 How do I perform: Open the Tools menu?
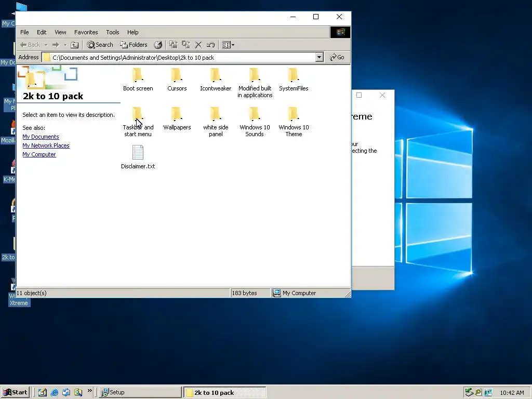(113, 32)
